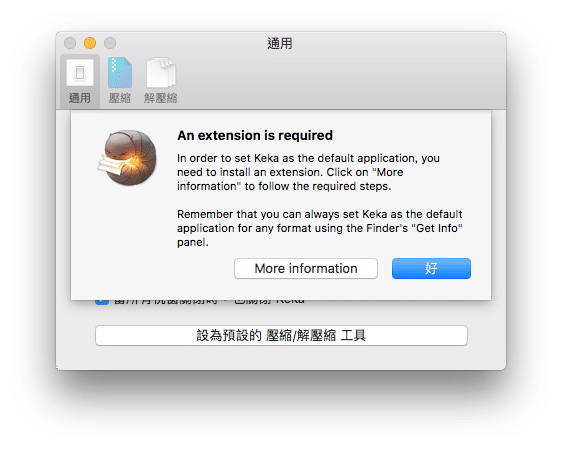Confirm the dialog with the 好 button
This screenshot has width=562, height=450.
(431, 268)
